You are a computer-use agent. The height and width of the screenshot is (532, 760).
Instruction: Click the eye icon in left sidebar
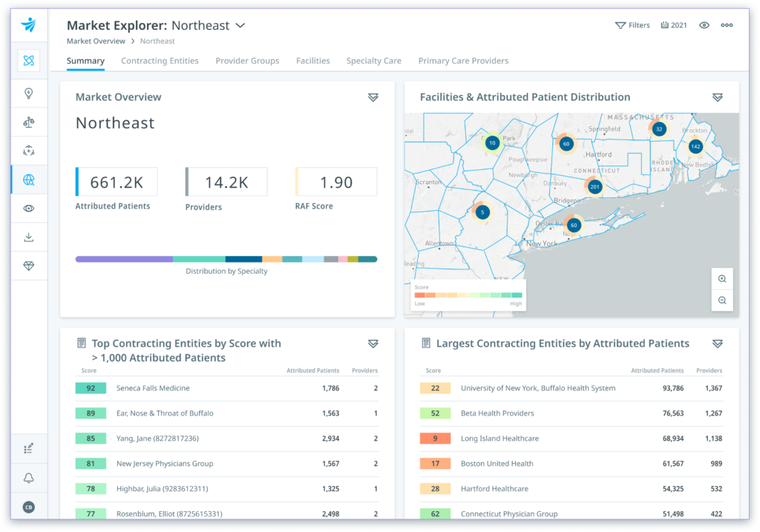(x=29, y=208)
